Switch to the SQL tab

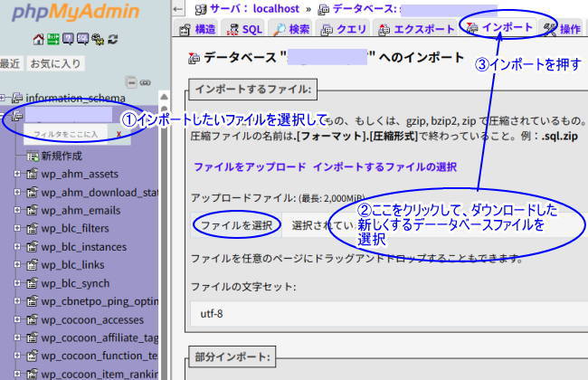tap(243, 29)
